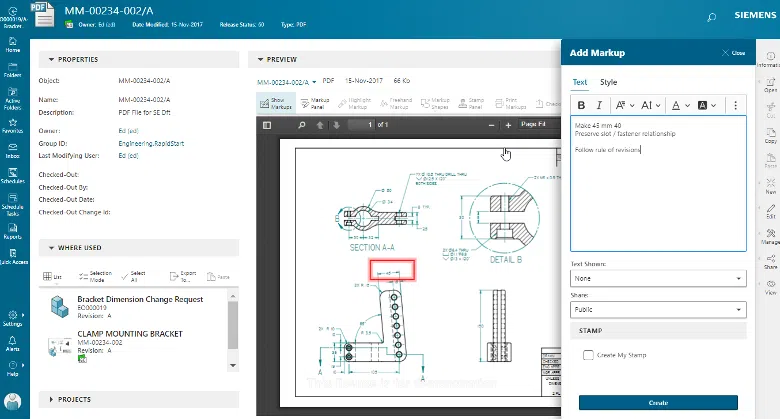Go to Favorites in sidebar
780x420 pixels.
(12, 126)
